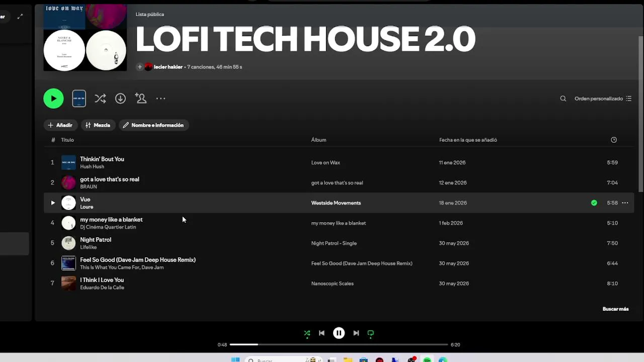The image size is (644, 362).
Task: Download the LOFI TECH HOUSE 2.0 playlist
Action: pyautogui.click(x=120, y=99)
